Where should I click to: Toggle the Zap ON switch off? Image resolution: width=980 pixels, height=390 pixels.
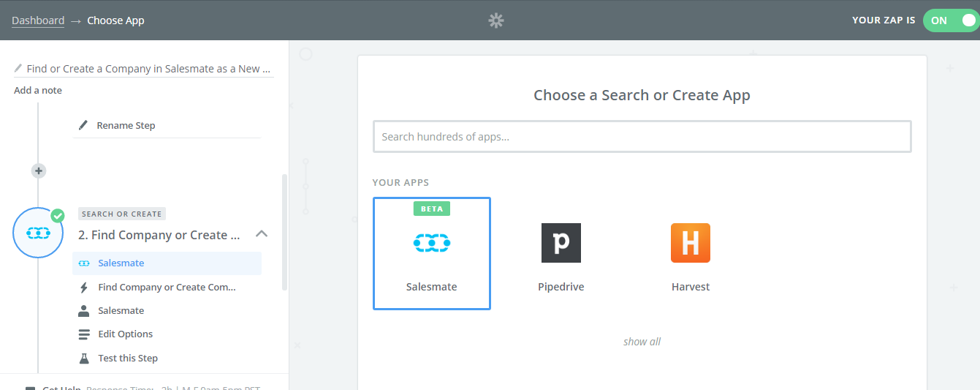tap(951, 20)
